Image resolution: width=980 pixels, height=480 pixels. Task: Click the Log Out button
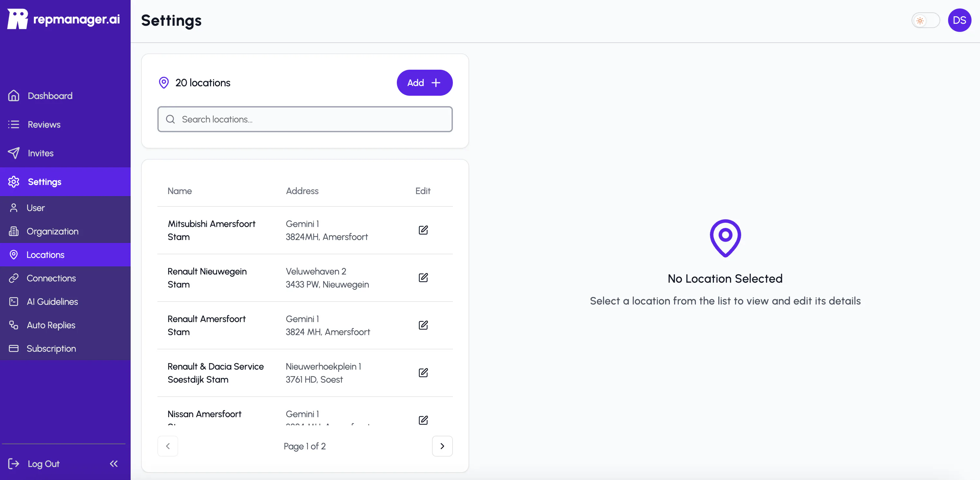click(x=34, y=464)
